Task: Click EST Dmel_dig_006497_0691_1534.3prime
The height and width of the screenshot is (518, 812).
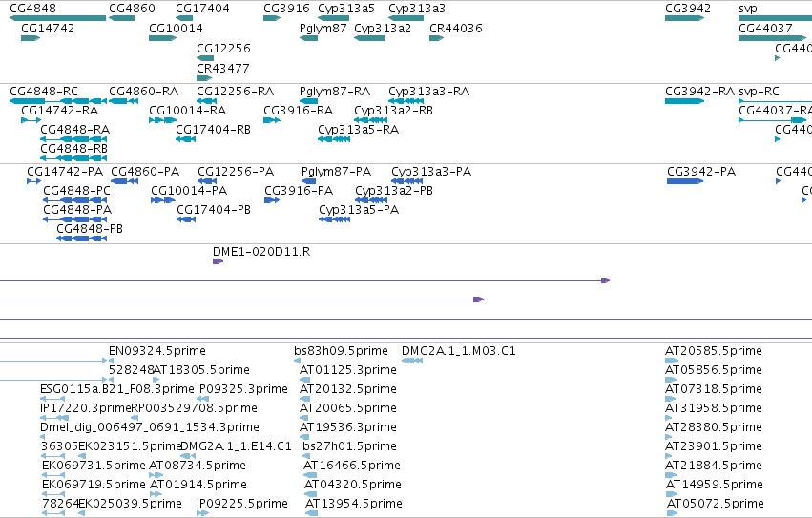Action: [150, 428]
